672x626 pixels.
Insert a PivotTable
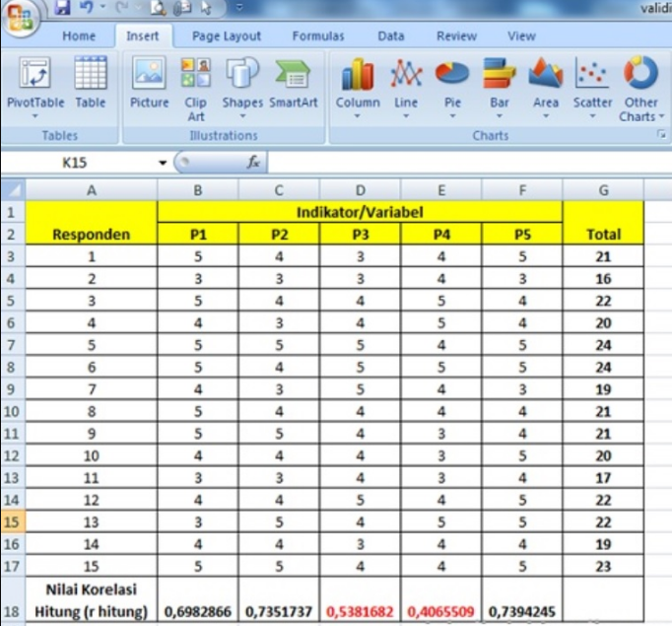coord(35,83)
